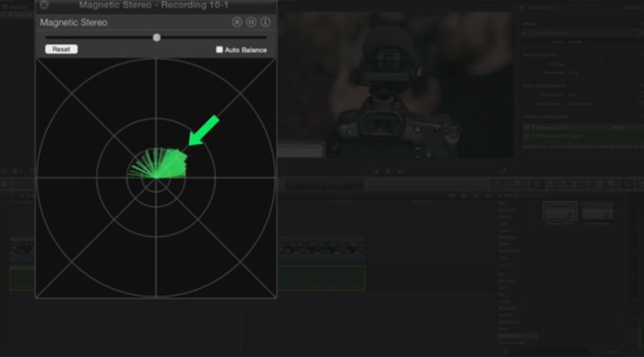This screenshot has height=357, width=644.
Task: Pause playback under the viewer
Action: tap(388, 171)
